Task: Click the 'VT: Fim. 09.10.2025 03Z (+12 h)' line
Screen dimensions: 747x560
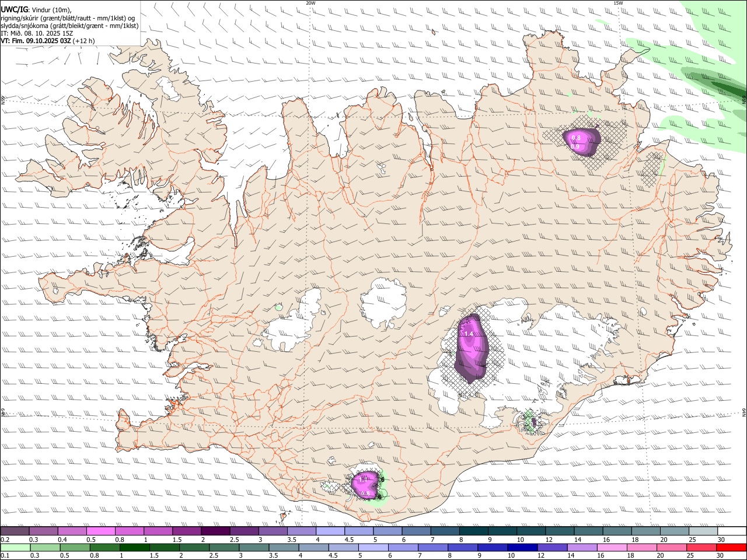Action: click(48, 41)
